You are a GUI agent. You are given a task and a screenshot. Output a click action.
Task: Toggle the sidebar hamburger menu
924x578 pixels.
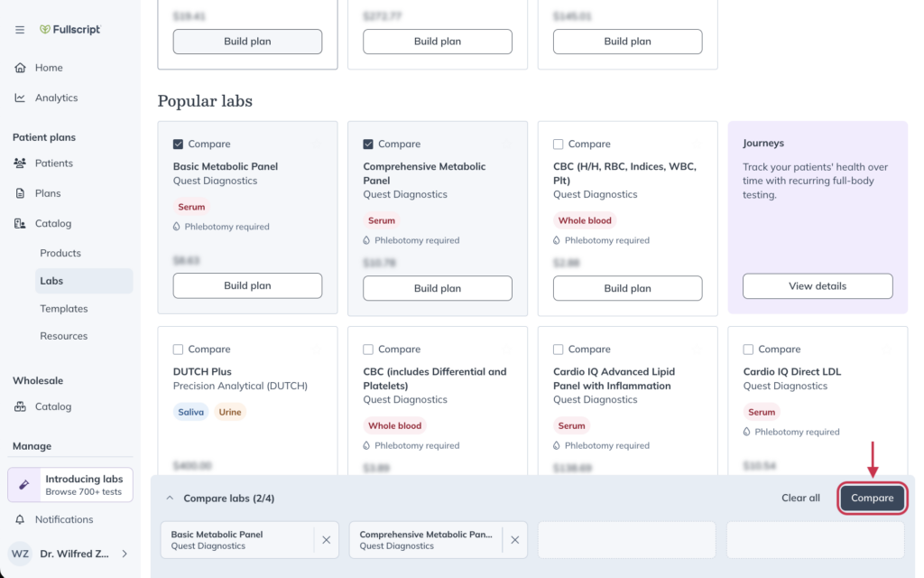19,28
